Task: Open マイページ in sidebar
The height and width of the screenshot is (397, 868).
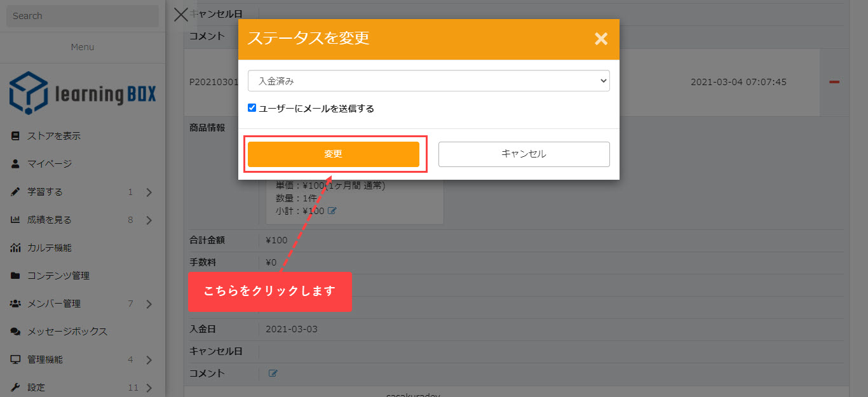Action: tap(49, 164)
